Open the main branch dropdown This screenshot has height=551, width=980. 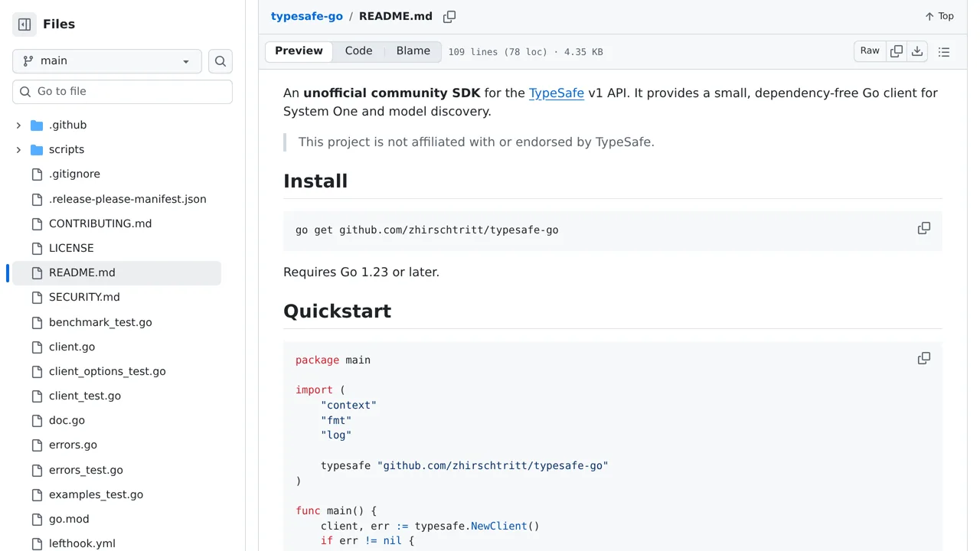(107, 61)
